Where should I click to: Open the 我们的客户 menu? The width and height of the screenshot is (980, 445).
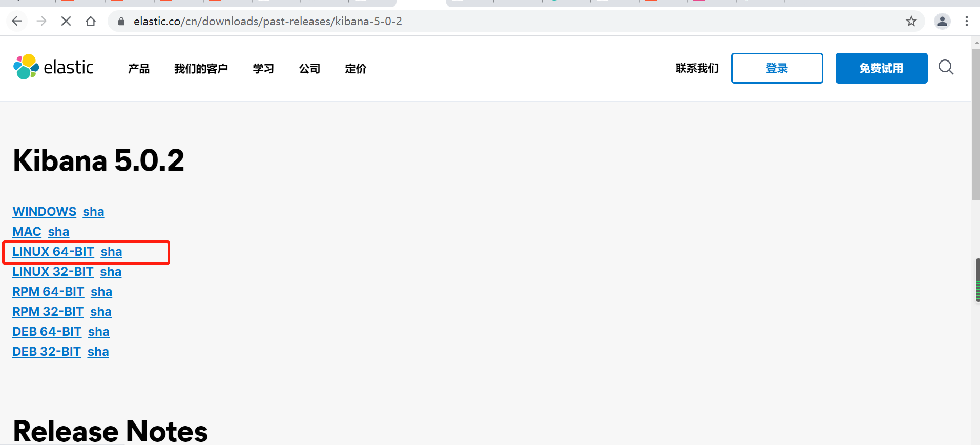point(201,68)
